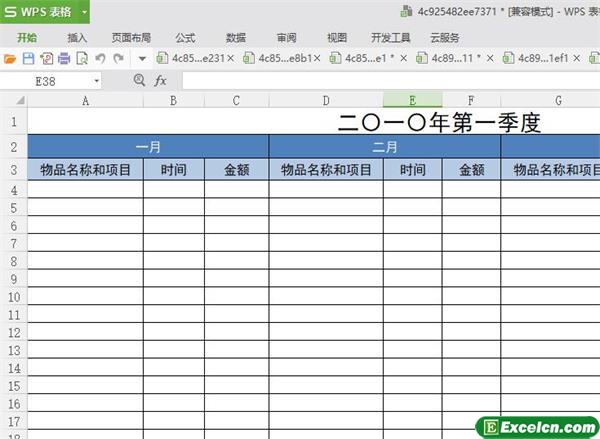Click the Name Box showing E38

46,81
